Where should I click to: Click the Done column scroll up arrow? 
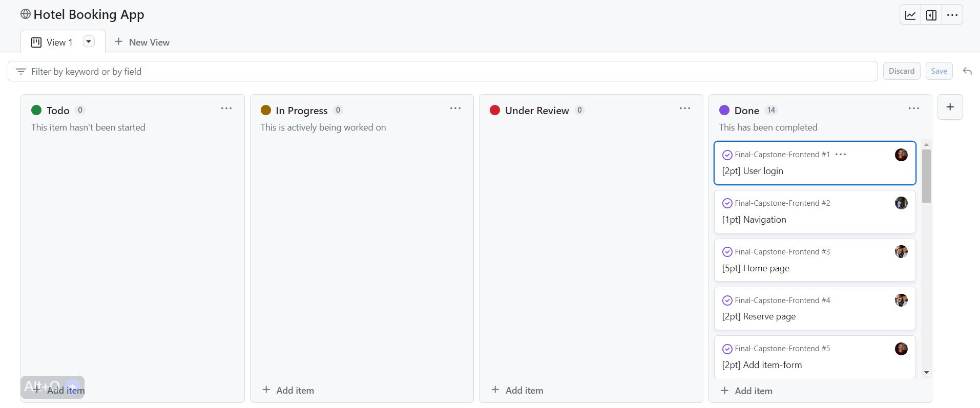point(926,144)
